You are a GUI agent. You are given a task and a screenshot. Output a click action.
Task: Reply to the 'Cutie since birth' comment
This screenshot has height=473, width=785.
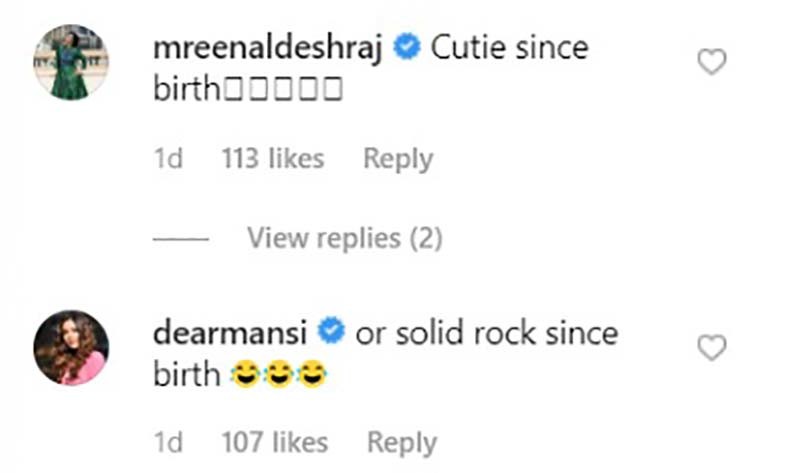(398, 160)
